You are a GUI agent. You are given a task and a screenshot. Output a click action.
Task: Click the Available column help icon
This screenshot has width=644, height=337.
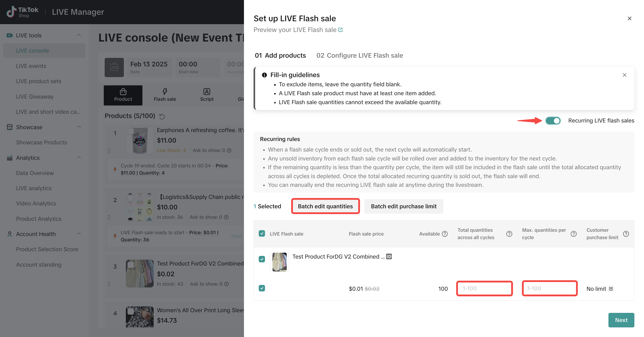tap(445, 234)
